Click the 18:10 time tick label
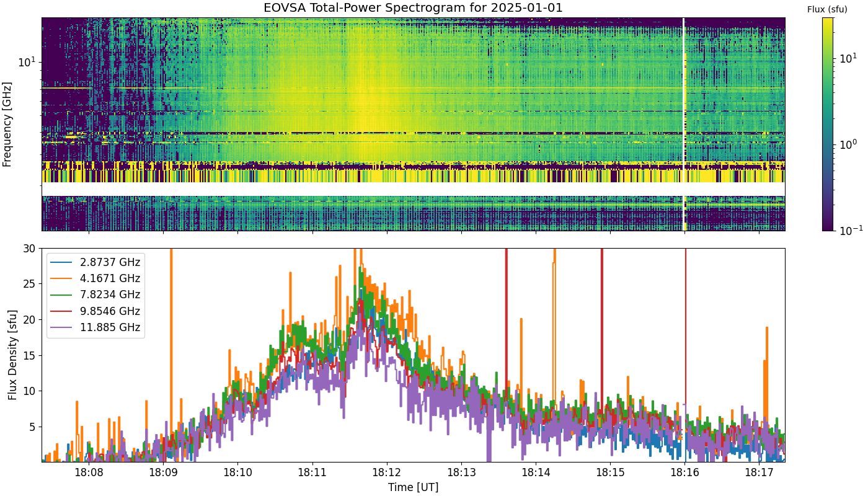The image size is (868, 496). (x=237, y=472)
